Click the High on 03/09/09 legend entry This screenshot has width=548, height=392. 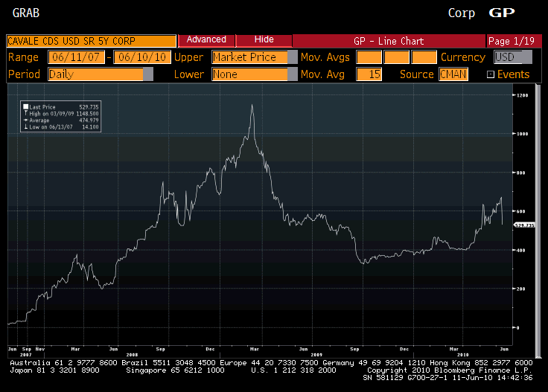[61, 114]
